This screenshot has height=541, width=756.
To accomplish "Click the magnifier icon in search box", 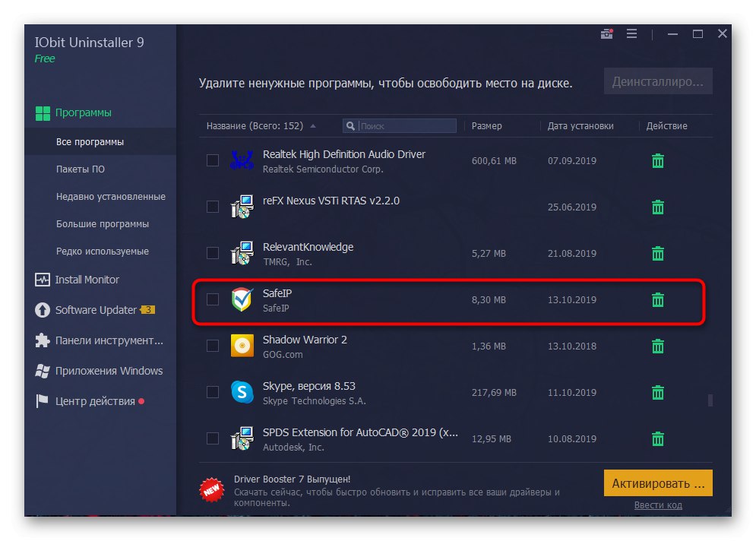I will point(350,126).
